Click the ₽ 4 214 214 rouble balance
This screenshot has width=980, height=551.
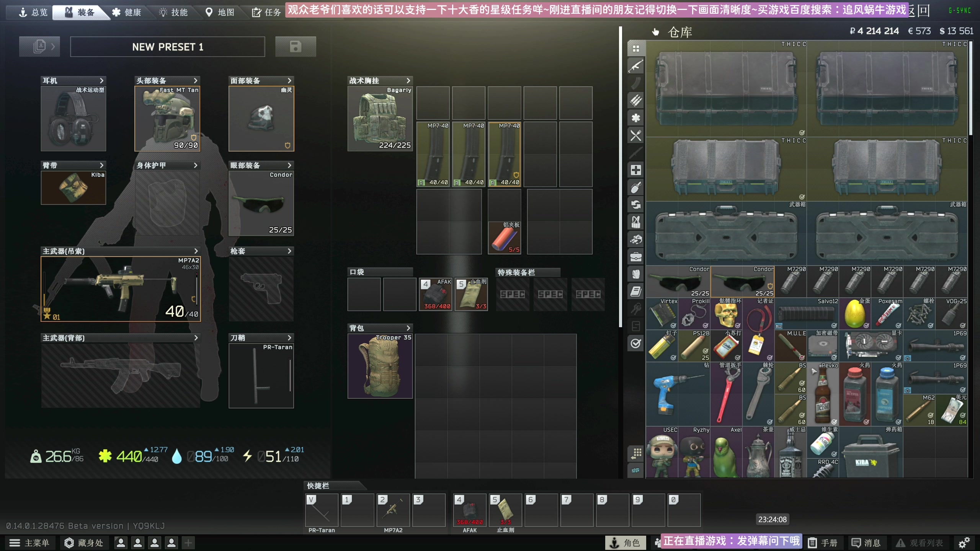pyautogui.click(x=874, y=31)
